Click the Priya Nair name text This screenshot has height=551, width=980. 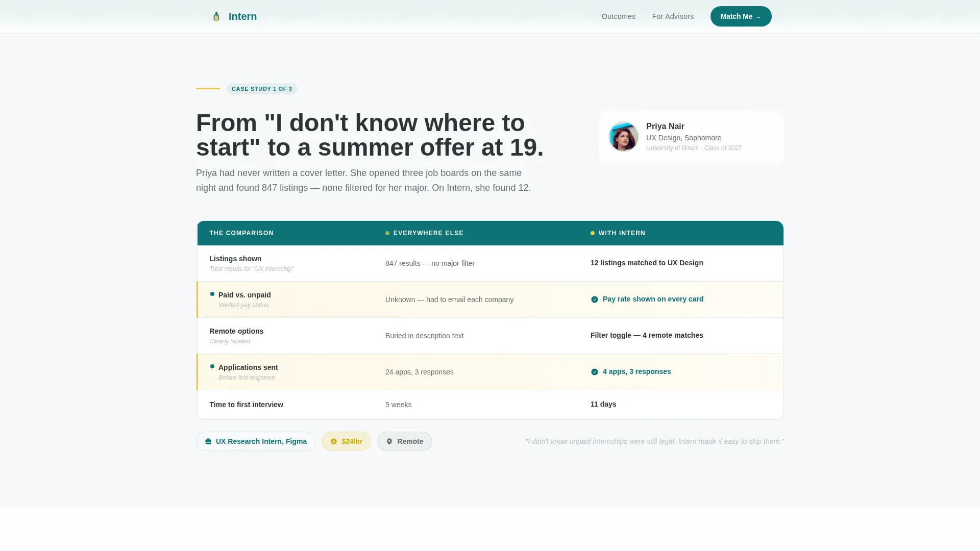(x=665, y=126)
